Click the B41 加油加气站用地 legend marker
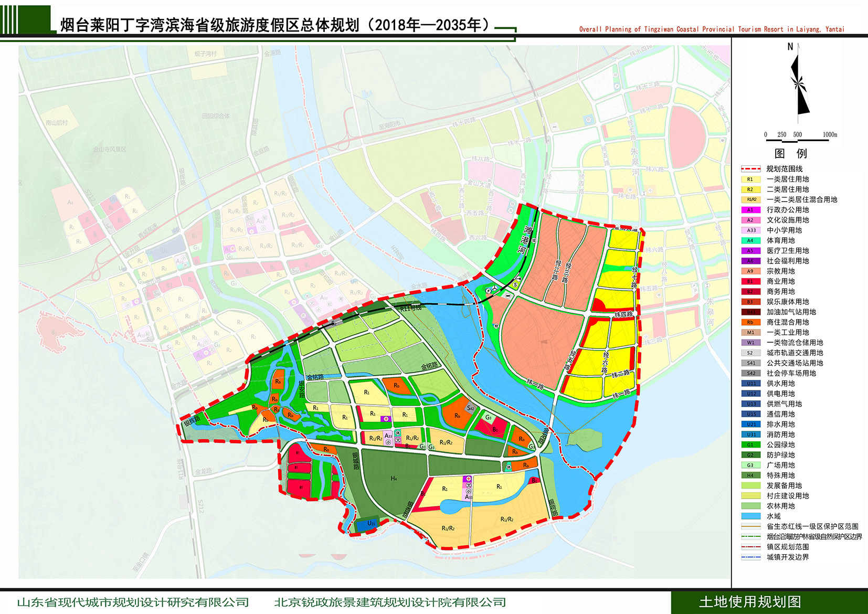Viewport: 868px width, 614px height. tap(750, 312)
